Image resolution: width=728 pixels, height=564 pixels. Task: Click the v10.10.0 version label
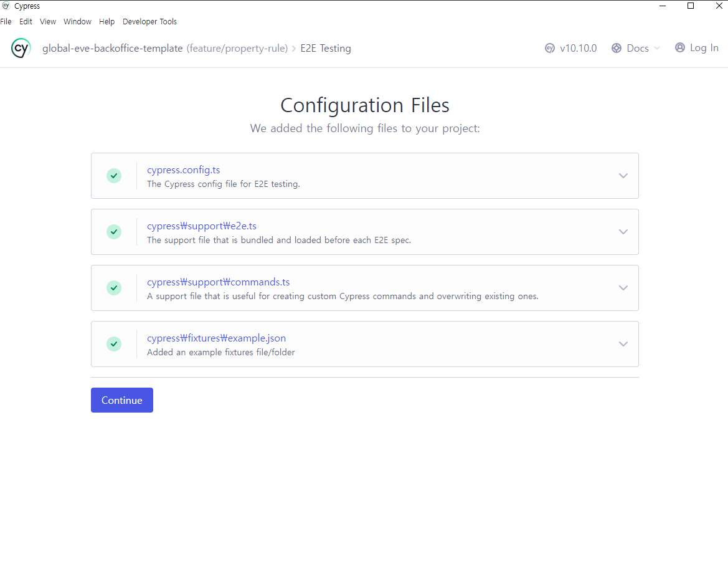point(579,49)
